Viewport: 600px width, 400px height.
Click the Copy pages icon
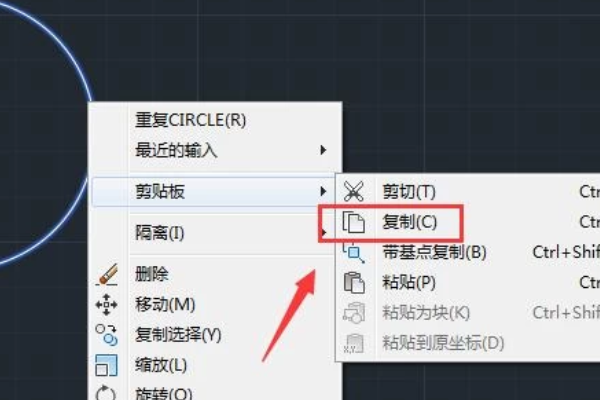point(353,222)
